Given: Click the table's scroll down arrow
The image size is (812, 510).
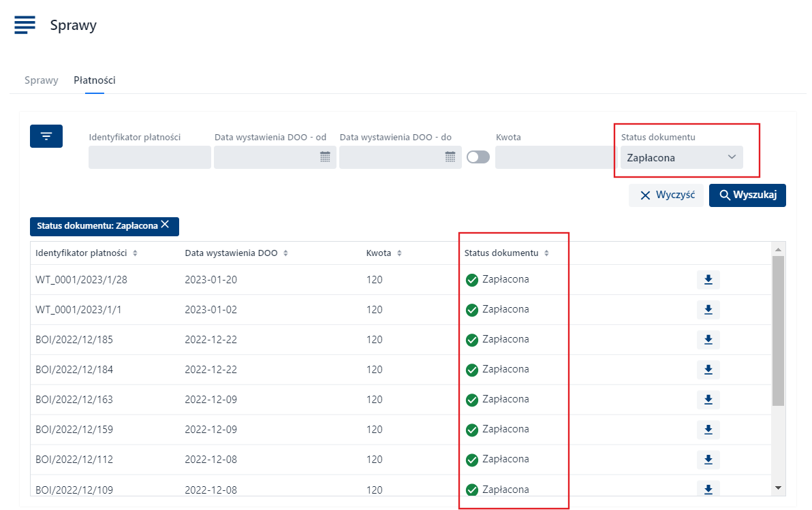Looking at the screenshot, I should [x=778, y=488].
